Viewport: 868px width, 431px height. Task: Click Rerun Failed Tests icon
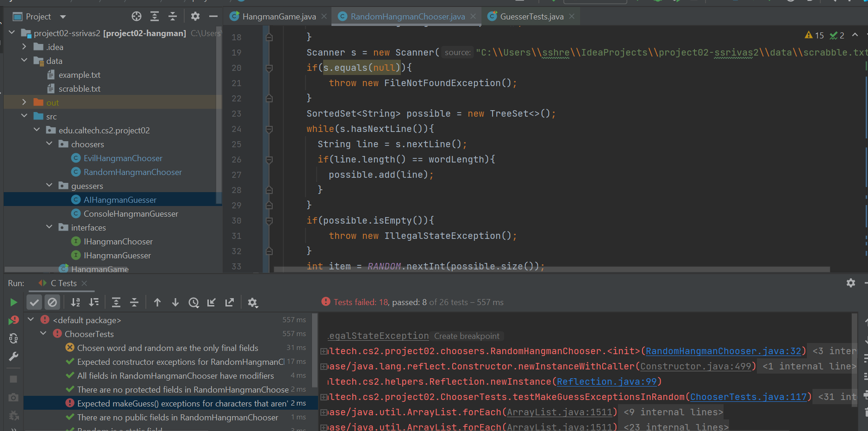[13, 320]
